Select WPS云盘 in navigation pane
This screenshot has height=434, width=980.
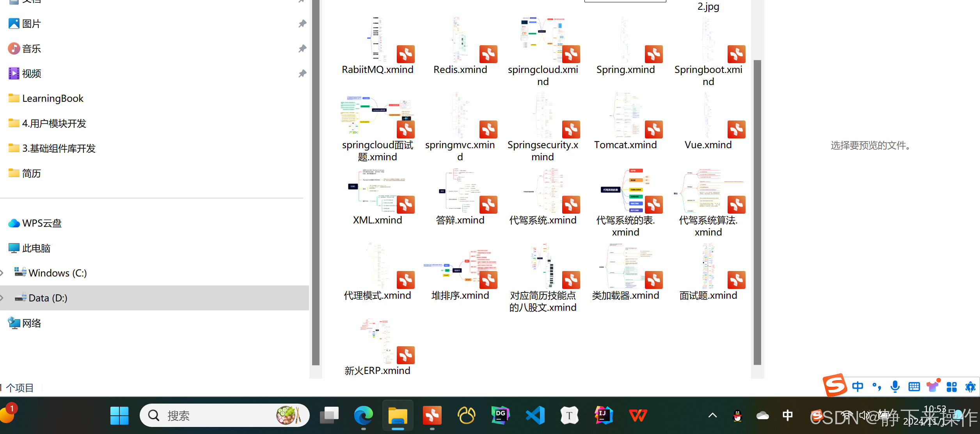coord(42,223)
